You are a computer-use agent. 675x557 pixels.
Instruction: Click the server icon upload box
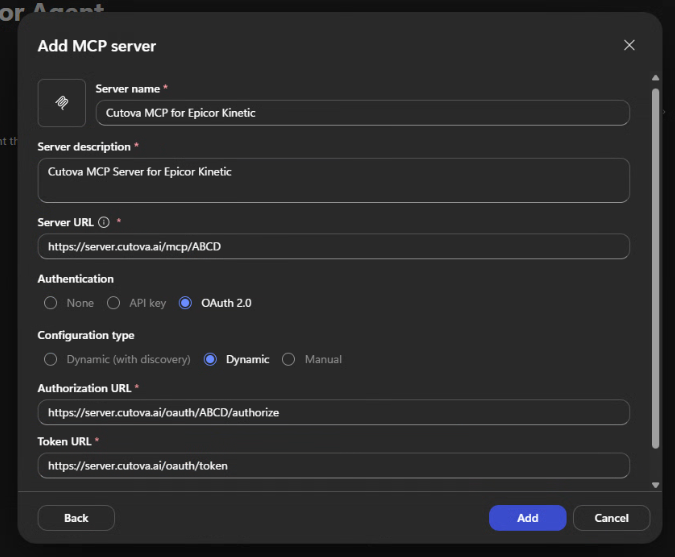(62, 103)
